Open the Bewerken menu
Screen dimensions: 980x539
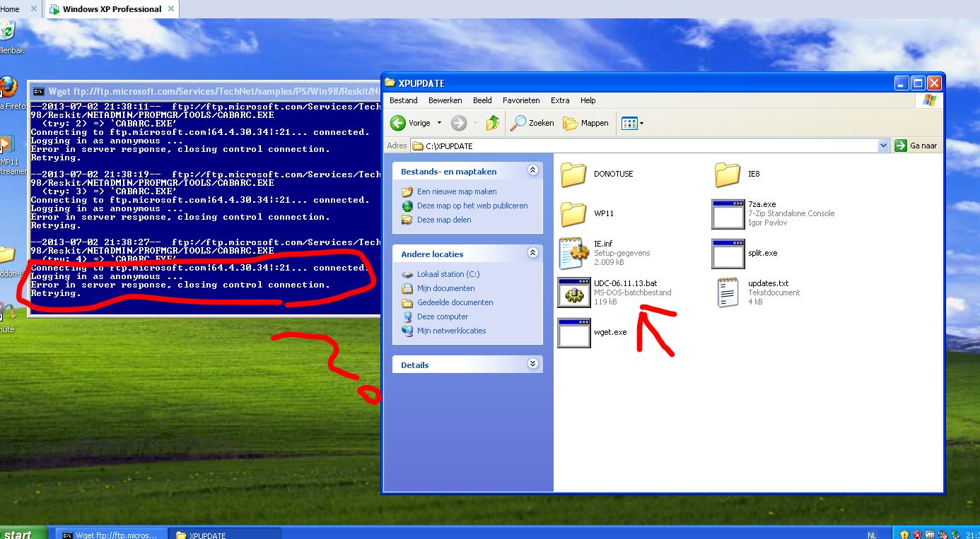coord(445,100)
